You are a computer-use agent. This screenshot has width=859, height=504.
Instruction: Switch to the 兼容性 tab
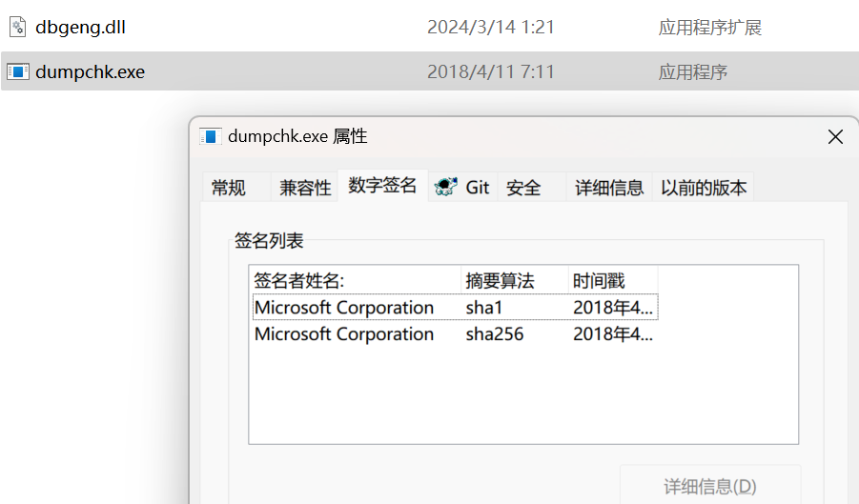[x=305, y=188]
